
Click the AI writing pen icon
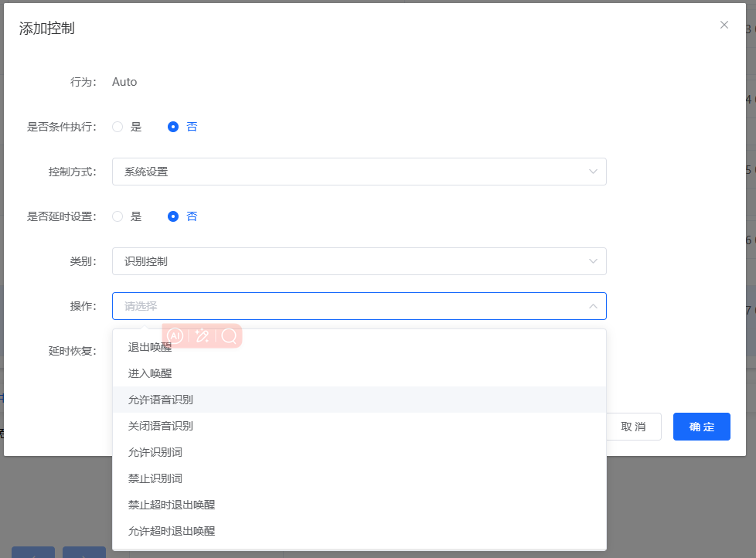[x=203, y=336]
